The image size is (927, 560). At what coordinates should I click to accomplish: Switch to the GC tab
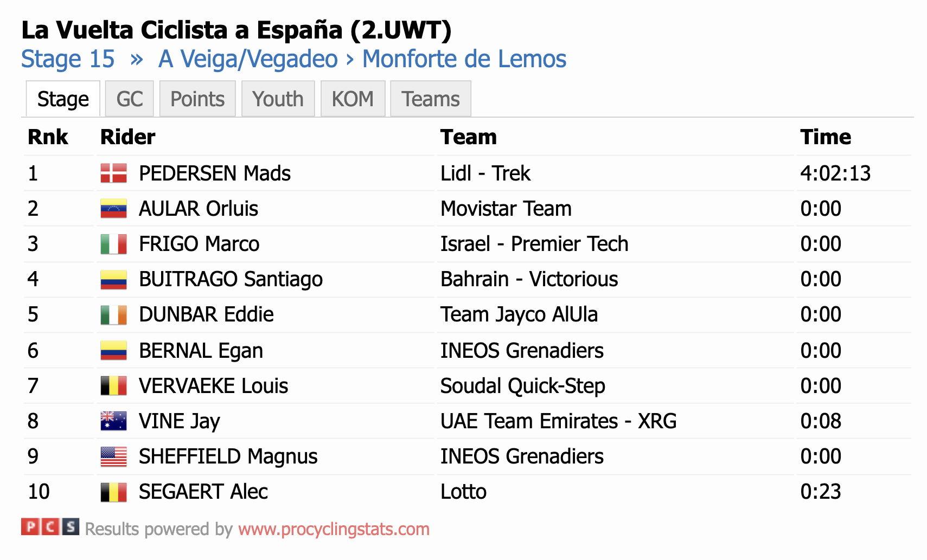click(x=130, y=99)
